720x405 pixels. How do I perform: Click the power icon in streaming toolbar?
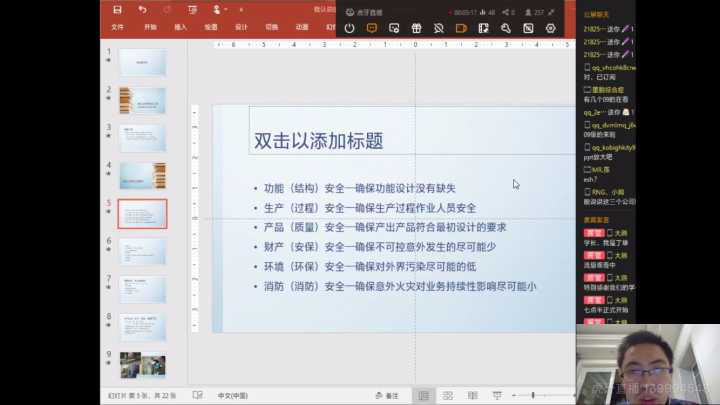[349, 29]
